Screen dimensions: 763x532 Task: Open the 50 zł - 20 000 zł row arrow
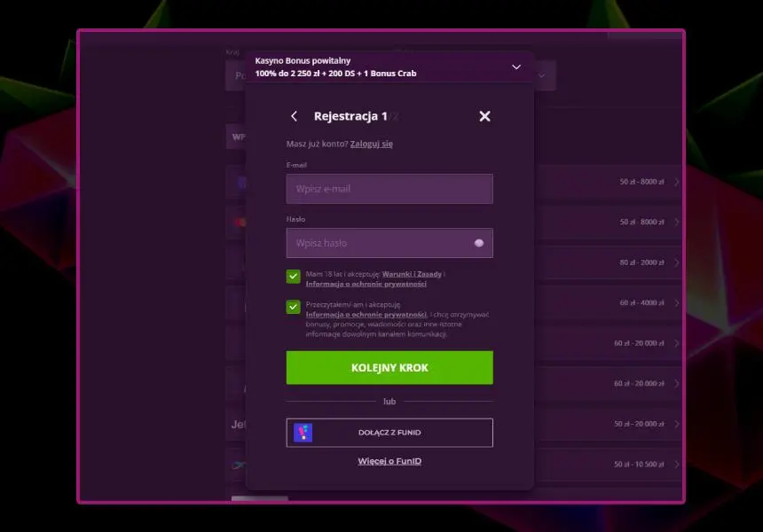[677, 424]
